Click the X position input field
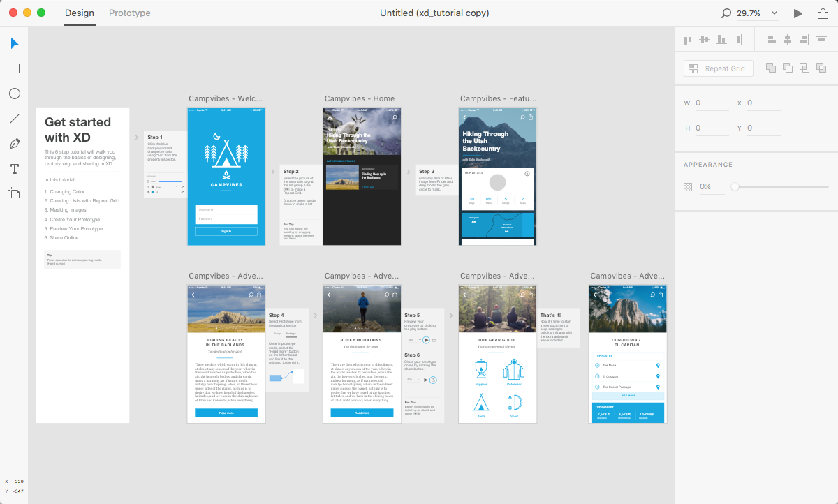 pos(763,103)
